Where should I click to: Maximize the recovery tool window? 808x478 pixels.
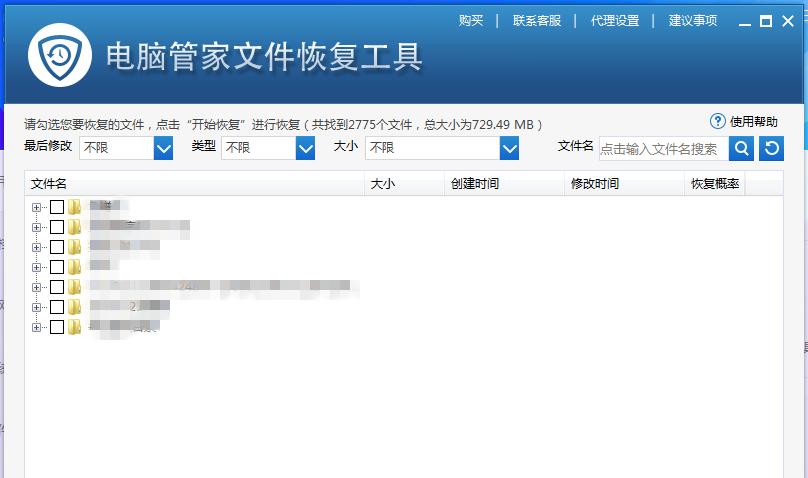click(x=766, y=21)
